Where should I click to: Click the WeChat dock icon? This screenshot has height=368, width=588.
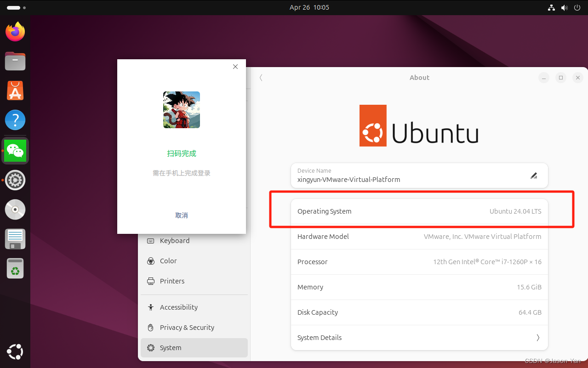point(15,151)
